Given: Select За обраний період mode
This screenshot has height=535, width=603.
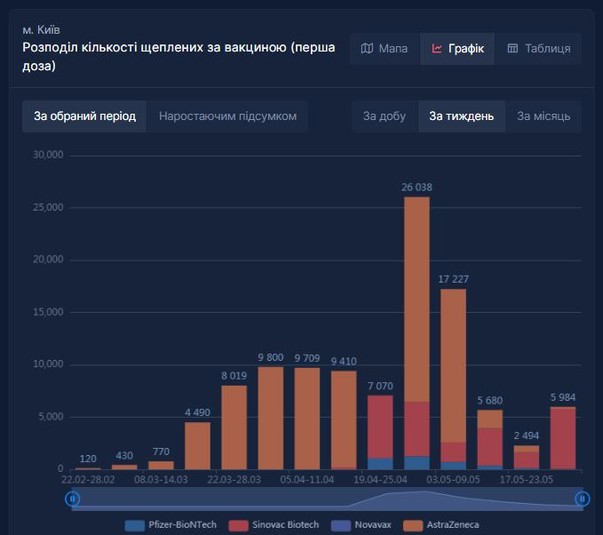Looking at the screenshot, I should 84,116.
